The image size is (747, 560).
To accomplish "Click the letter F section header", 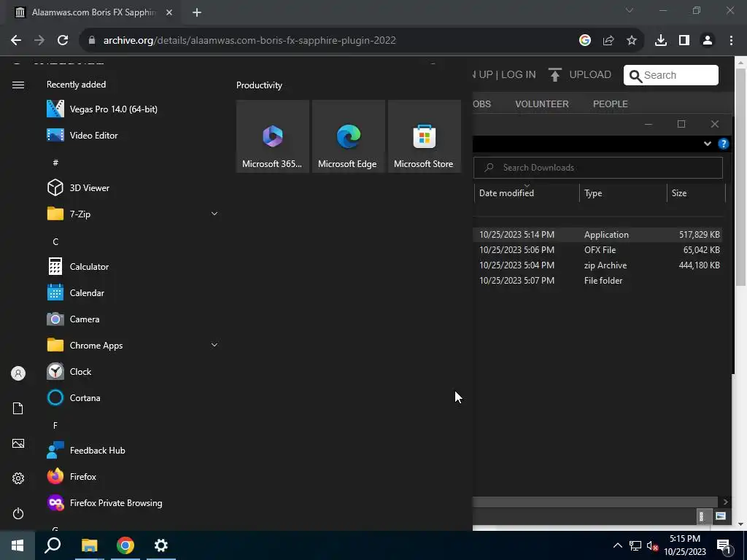I will tap(55, 425).
